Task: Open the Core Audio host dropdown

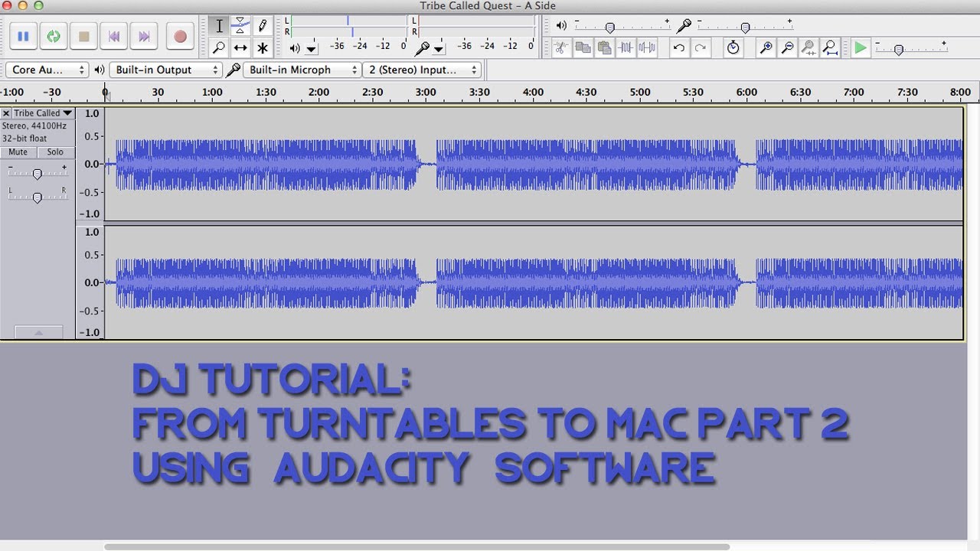Action: [x=47, y=70]
